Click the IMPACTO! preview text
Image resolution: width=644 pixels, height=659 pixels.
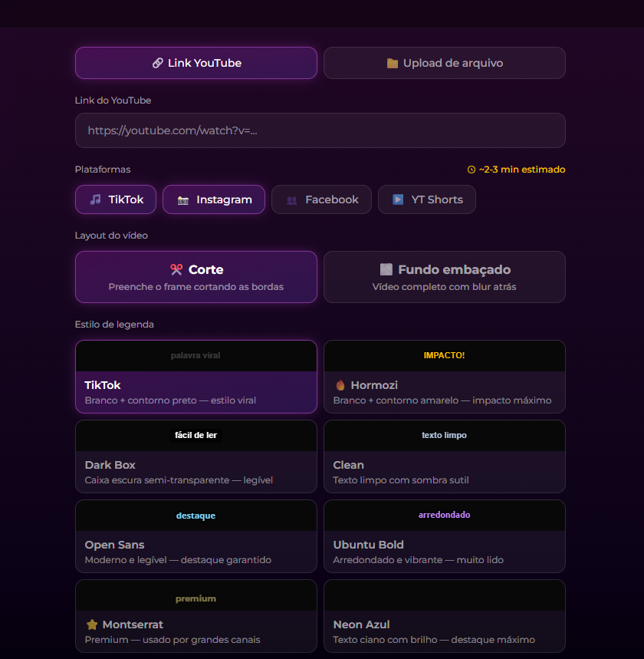click(444, 355)
